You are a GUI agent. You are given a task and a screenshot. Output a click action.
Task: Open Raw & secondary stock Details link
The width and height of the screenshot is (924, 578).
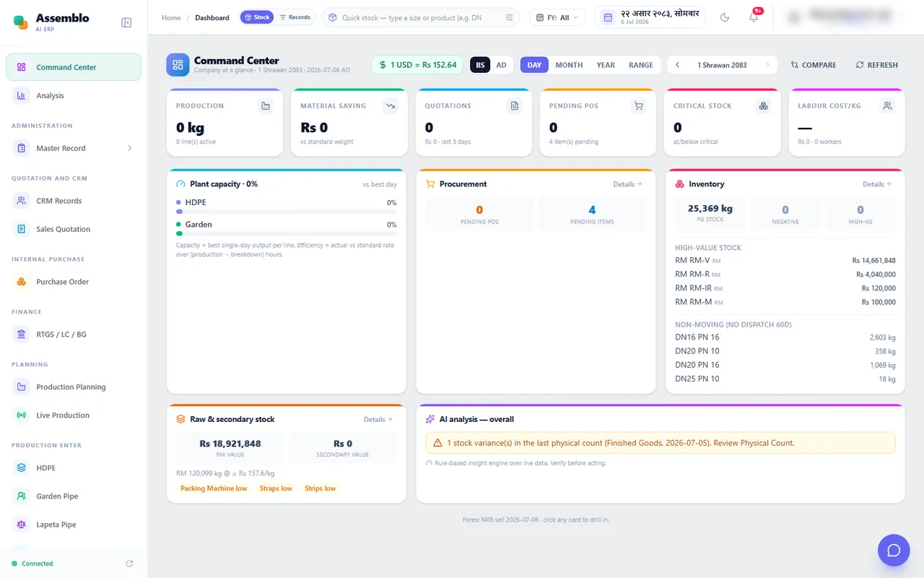click(x=378, y=419)
